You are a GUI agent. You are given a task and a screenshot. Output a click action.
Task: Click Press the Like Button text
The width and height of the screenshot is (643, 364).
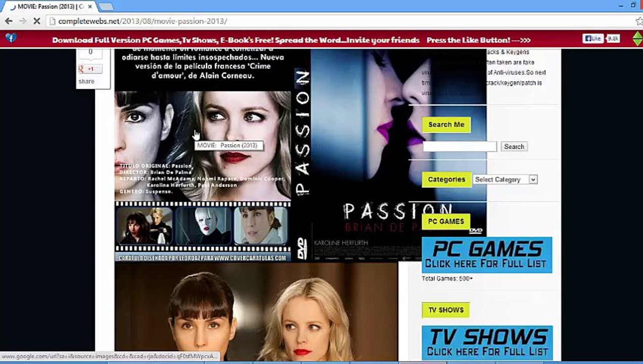(478, 40)
